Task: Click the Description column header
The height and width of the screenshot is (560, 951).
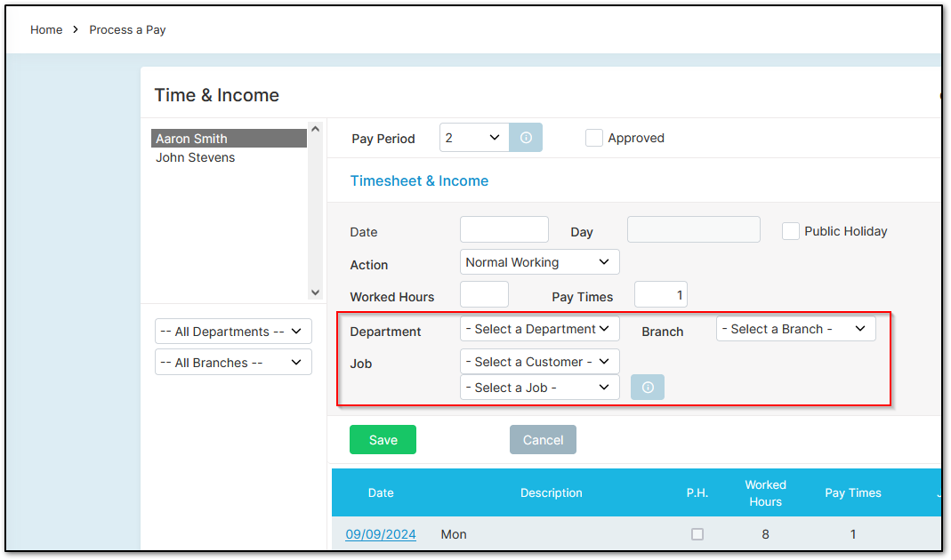Action: click(x=551, y=492)
